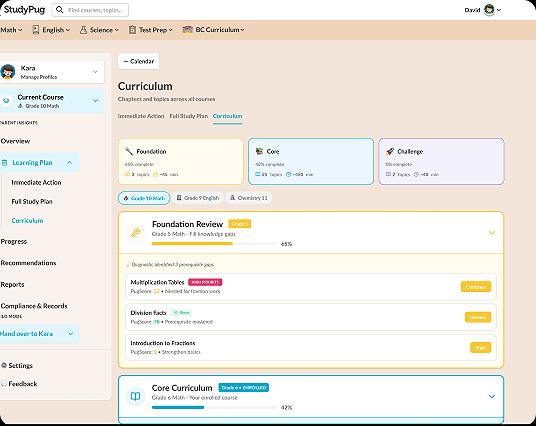Image resolution: width=536 pixels, height=426 pixels.
Task: Open Curriculum in sidebar
Action: (27, 221)
